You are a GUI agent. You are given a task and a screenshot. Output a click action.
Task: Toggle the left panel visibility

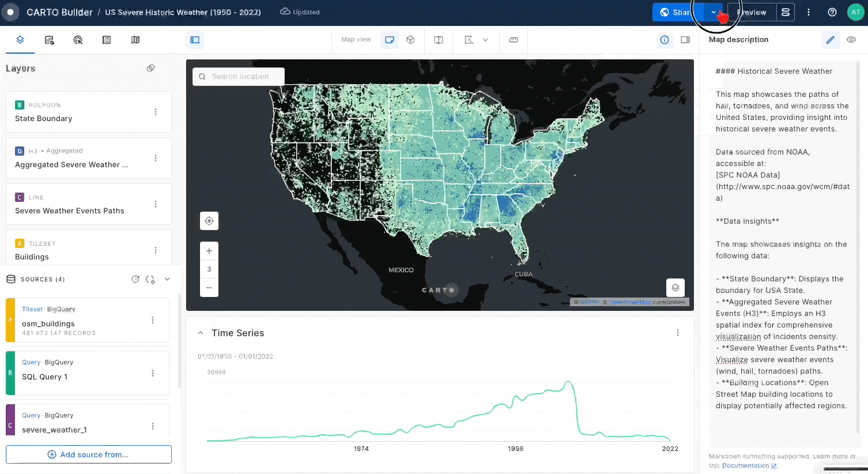195,40
